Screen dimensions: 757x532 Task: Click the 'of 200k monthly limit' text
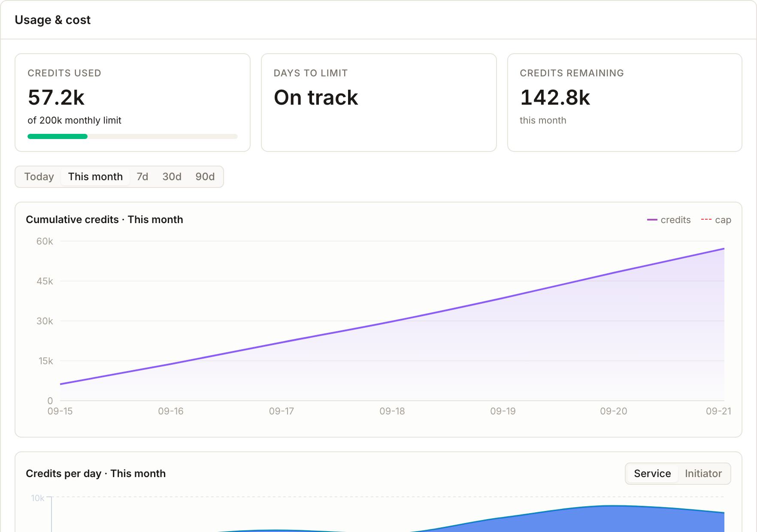coord(74,121)
